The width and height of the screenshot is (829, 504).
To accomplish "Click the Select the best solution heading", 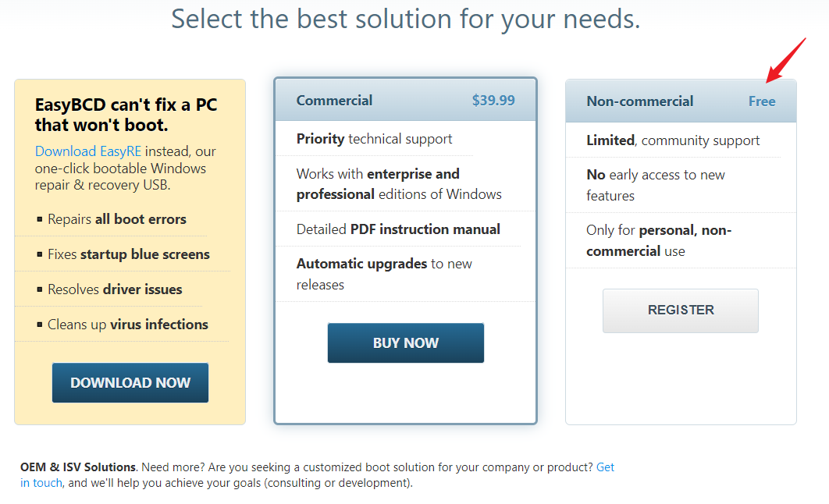I will (x=406, y=18).
